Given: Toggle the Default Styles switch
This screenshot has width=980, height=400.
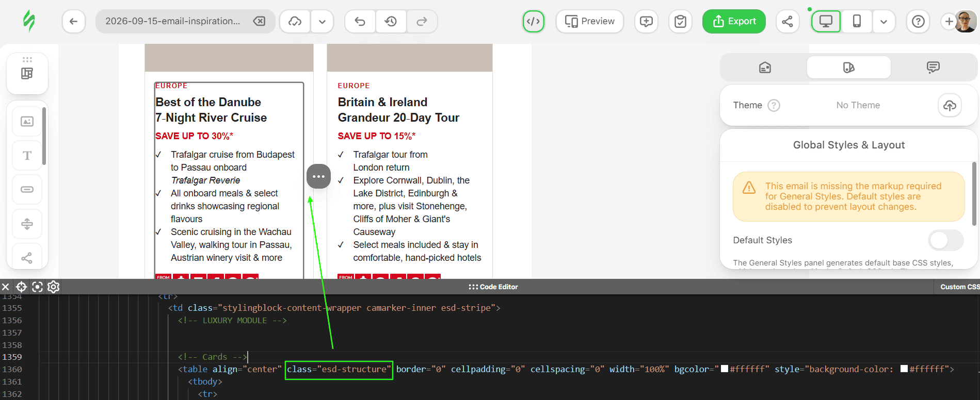Looking at the screenshot, I should (946, 240).
